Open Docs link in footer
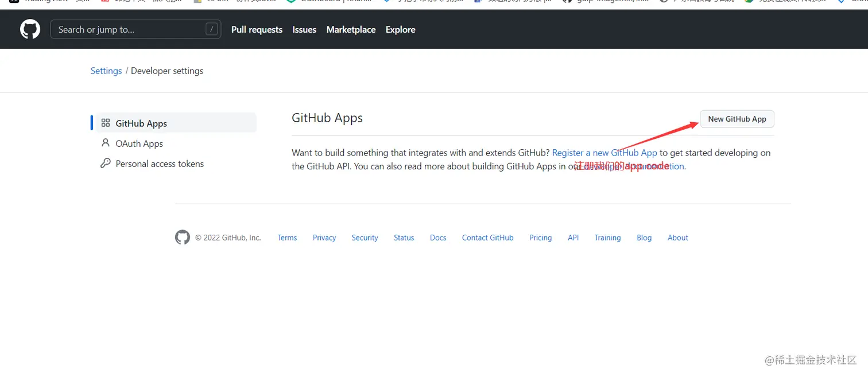This screenshot has height=377, width=868. [438, 238]
